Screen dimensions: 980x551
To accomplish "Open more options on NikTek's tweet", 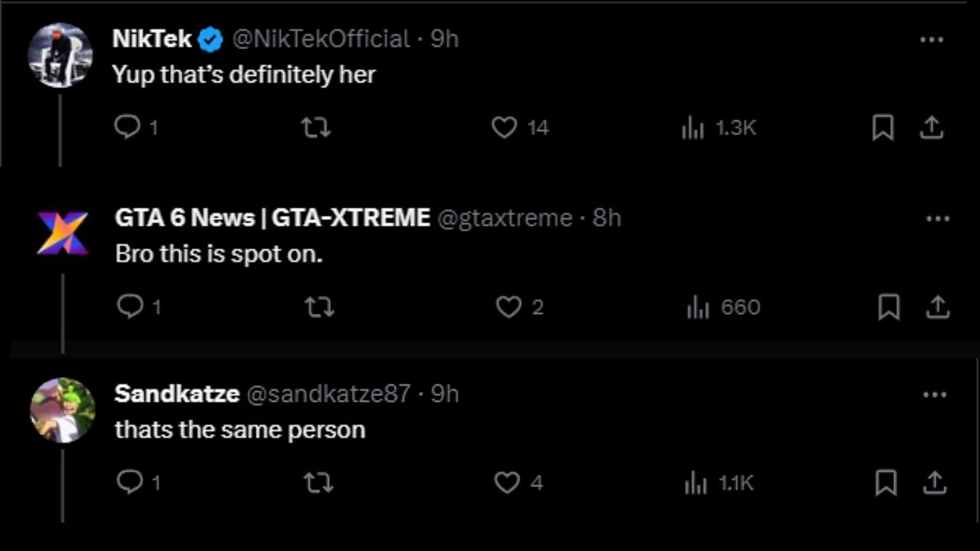I will click(932, 40).
